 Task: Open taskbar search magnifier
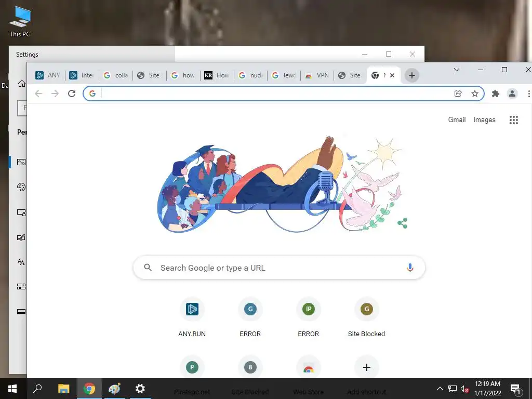pyautogui.click(x=37, y=389)
